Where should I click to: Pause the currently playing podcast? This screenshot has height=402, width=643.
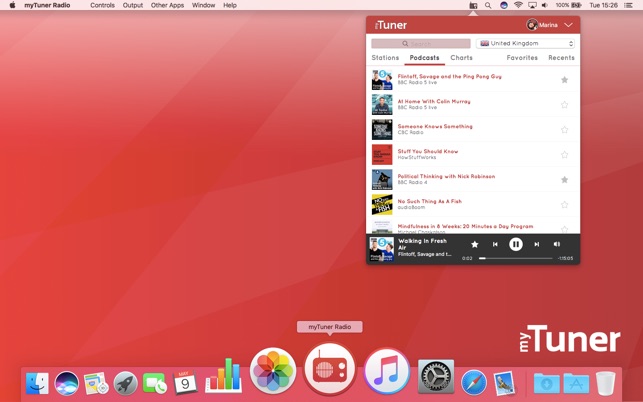click(516, 244)
